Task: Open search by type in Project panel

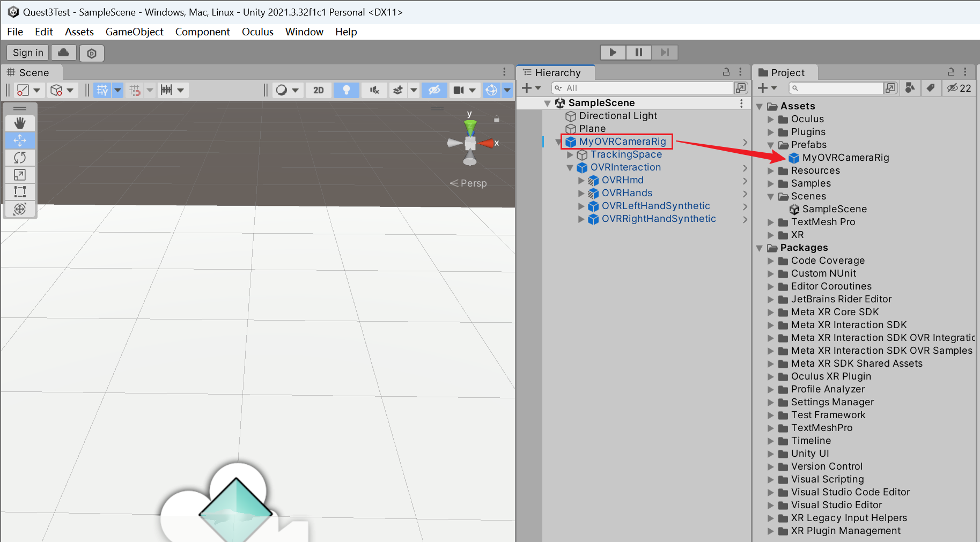Action: pos(910,87)
